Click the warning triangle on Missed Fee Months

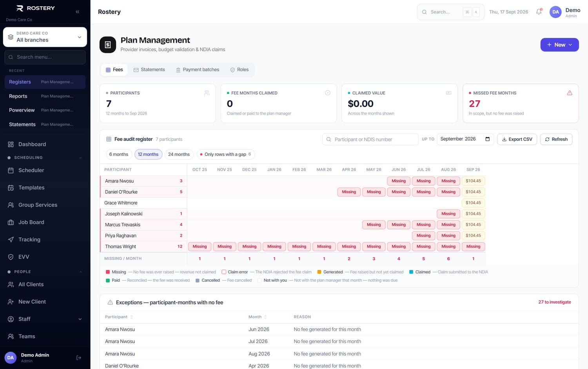[x=570, y=93]
